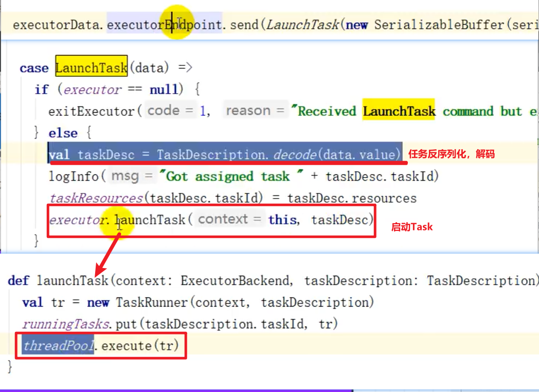
Task: Click "taskDesc" in the val declaration
Action: click(106, 154)
